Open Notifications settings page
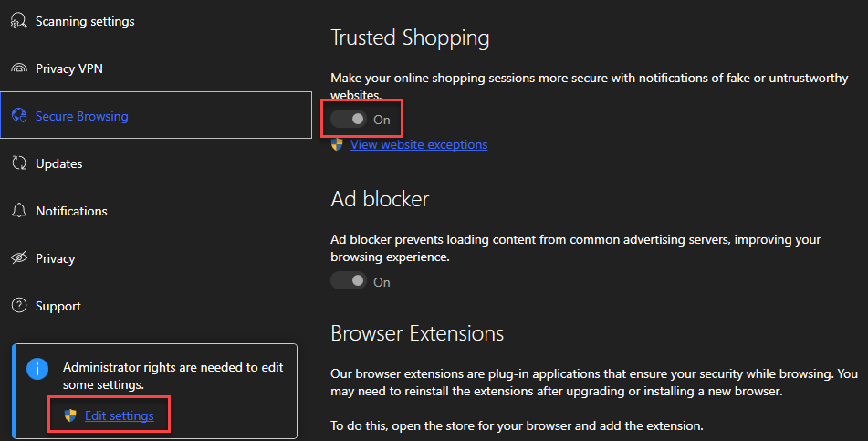Viewport: 868px width, 441px height. coord(71,211)
